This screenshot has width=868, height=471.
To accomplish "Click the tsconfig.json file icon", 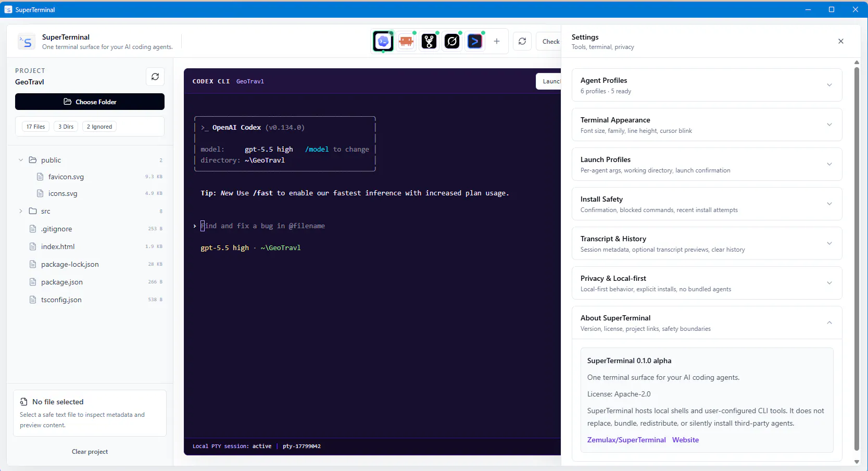I will [33, 300].
